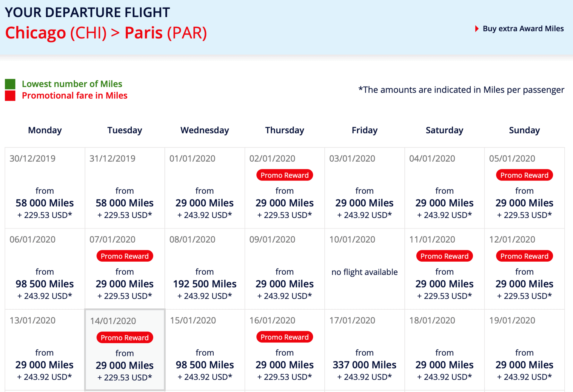Click Promo Reward badge on 16/01/2020
The height and width of the screenshot is (392, 573).
pyautogui.click(x=284, y=337)
